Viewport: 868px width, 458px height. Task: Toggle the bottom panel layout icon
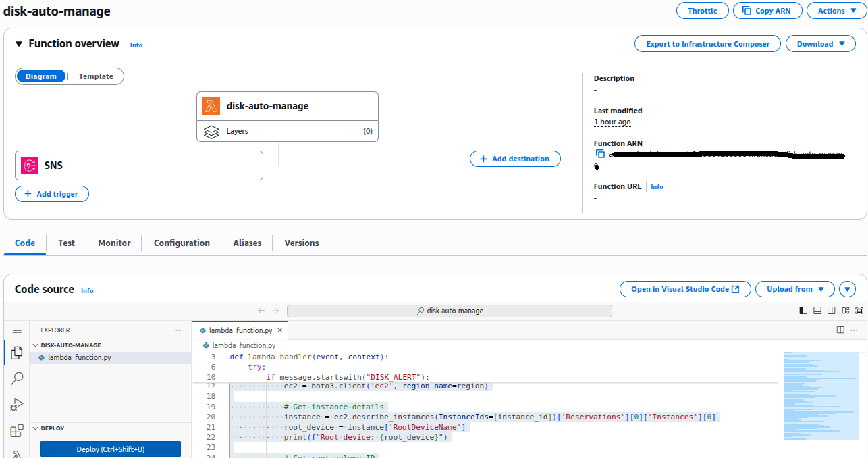pyautogui.click(x=817, y=311)
